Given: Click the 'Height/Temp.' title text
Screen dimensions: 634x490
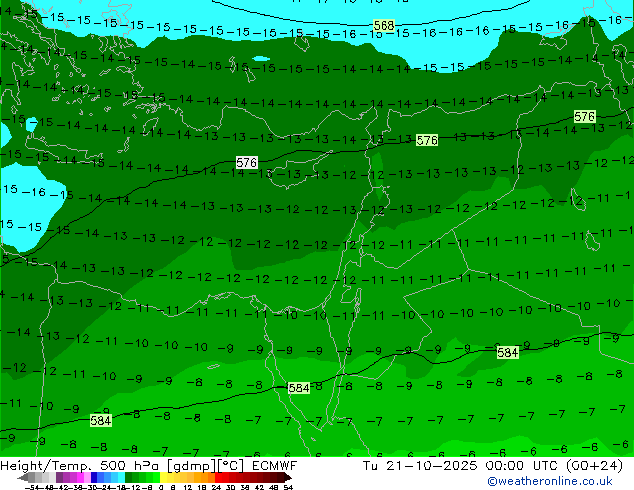Looking at the screenshot, I should (46, 466).
